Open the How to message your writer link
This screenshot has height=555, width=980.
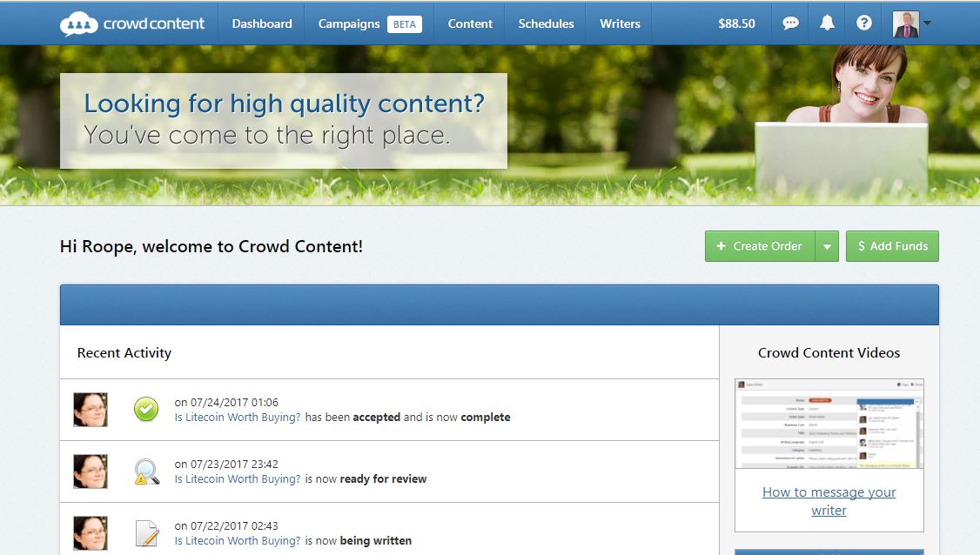(x=829, y=501)
